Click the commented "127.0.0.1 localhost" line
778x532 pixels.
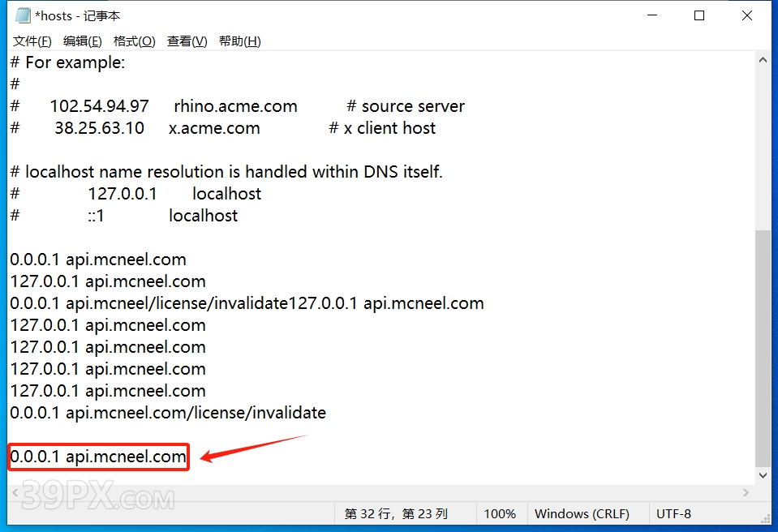click(135, 193)
